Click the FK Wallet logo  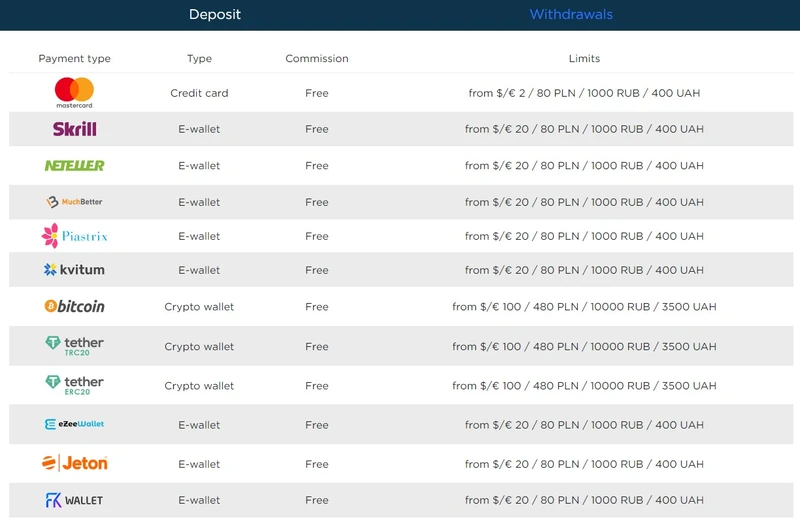pyautogui.click(x=74, y=500)
